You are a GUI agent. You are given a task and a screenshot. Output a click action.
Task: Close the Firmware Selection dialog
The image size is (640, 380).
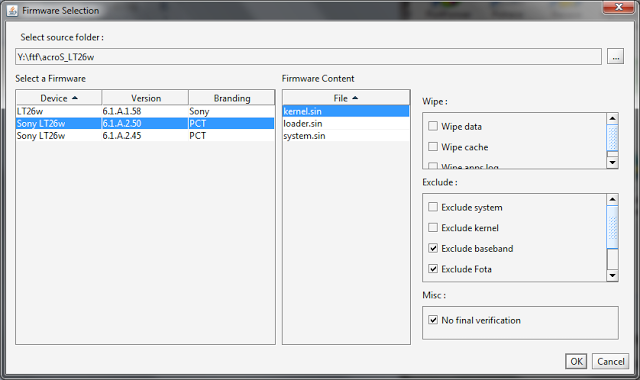tap(619, 7)
